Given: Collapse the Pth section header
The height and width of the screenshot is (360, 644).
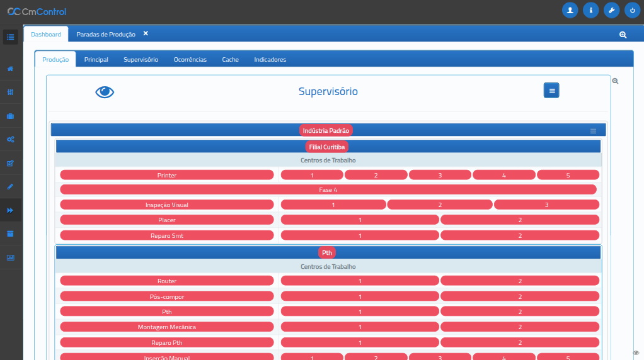Looking at the screenshot, I should point(327,252).
